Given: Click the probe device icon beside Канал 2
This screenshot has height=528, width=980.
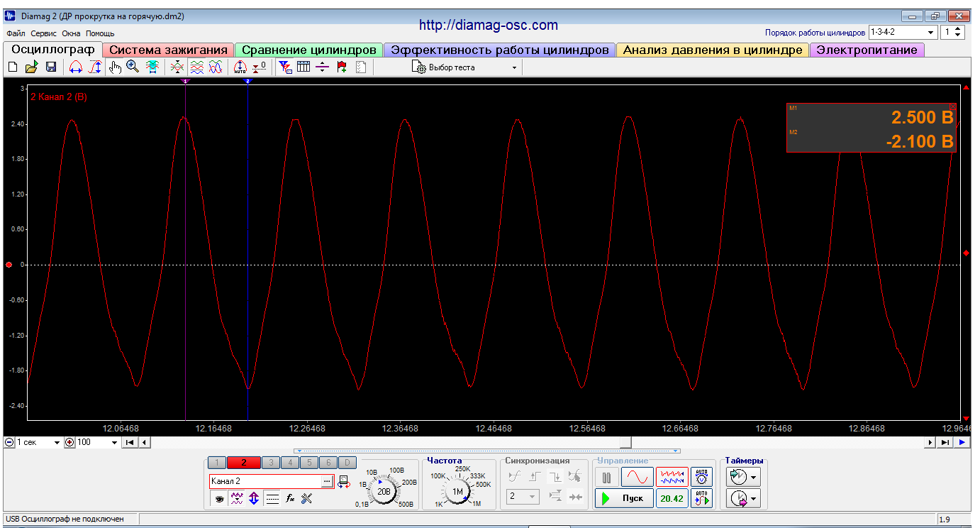Looking at the screenshot, I should pos(344,483).
